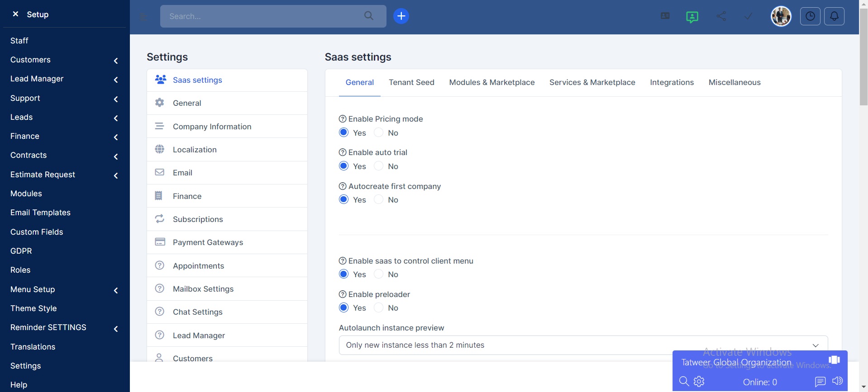Select No for Enable auto trial
The image size is (868, 392).
click(x=379, y=166)
